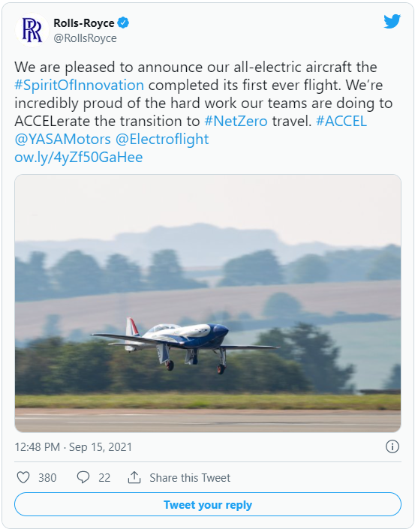Open the #SpiritOfInnovation hashtag

79,85
